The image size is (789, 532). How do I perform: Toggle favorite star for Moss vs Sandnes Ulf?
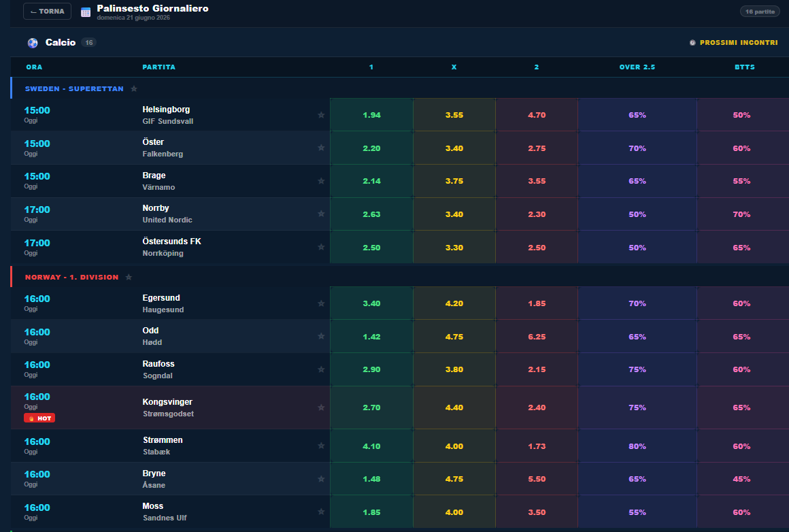coord(321,512)
